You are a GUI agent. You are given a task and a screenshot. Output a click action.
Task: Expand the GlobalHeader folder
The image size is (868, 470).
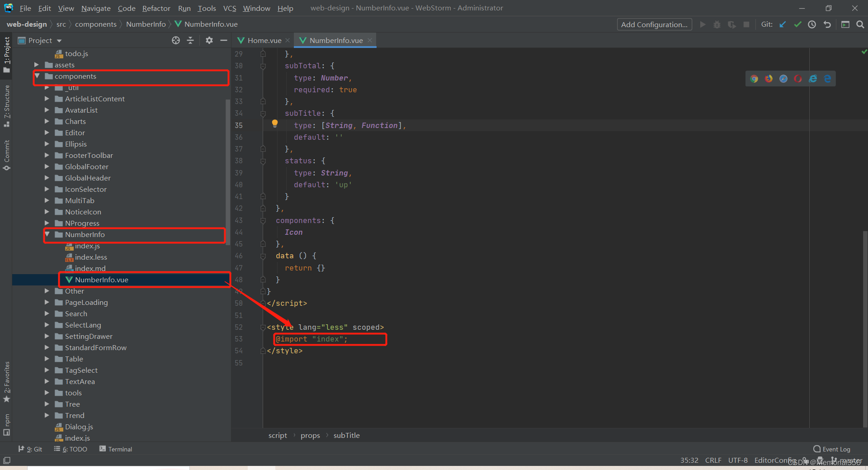(47, 178)
